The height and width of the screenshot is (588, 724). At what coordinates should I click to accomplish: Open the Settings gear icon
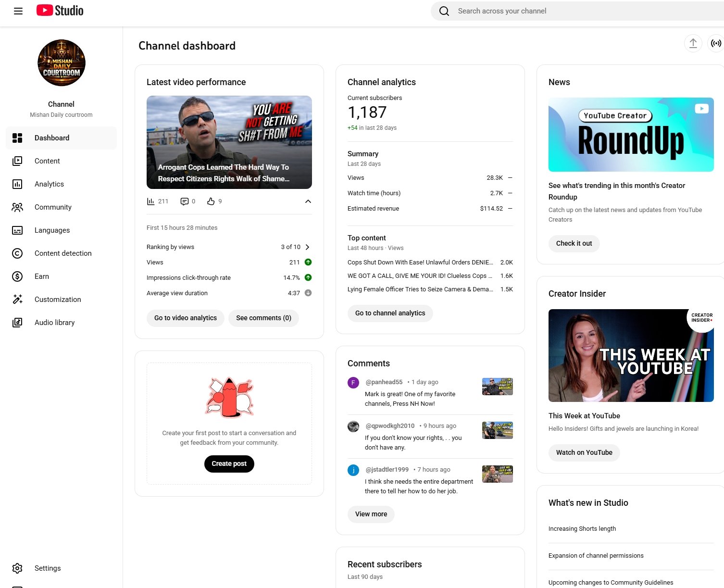pos(17,568)
